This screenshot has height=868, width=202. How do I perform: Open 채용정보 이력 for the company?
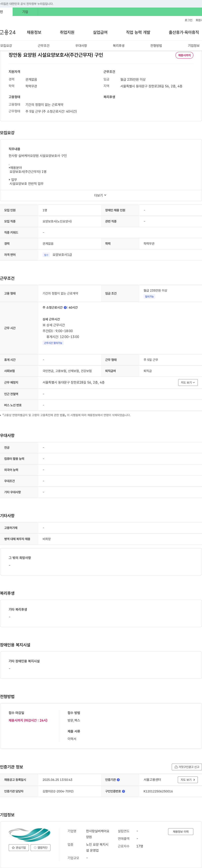[181, 832]
